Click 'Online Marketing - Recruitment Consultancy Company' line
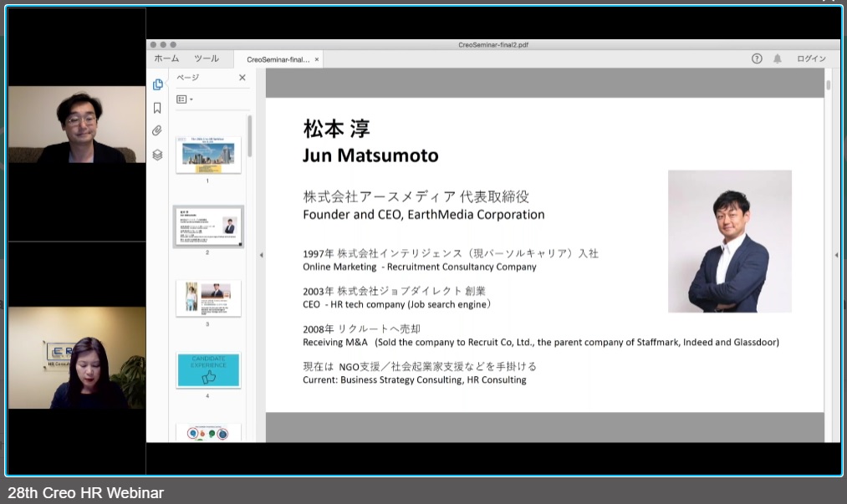This screenshot has width=847, height=504. (x=420, y=267)
